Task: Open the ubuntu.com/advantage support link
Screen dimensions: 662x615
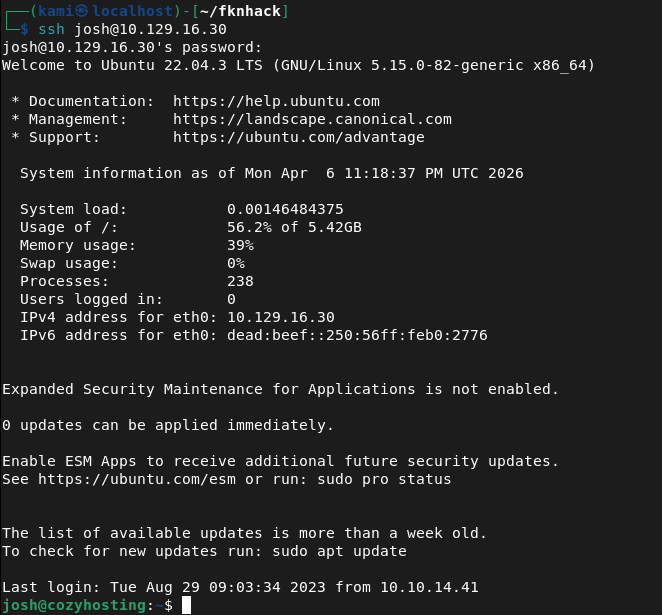Action: point(298,137)
